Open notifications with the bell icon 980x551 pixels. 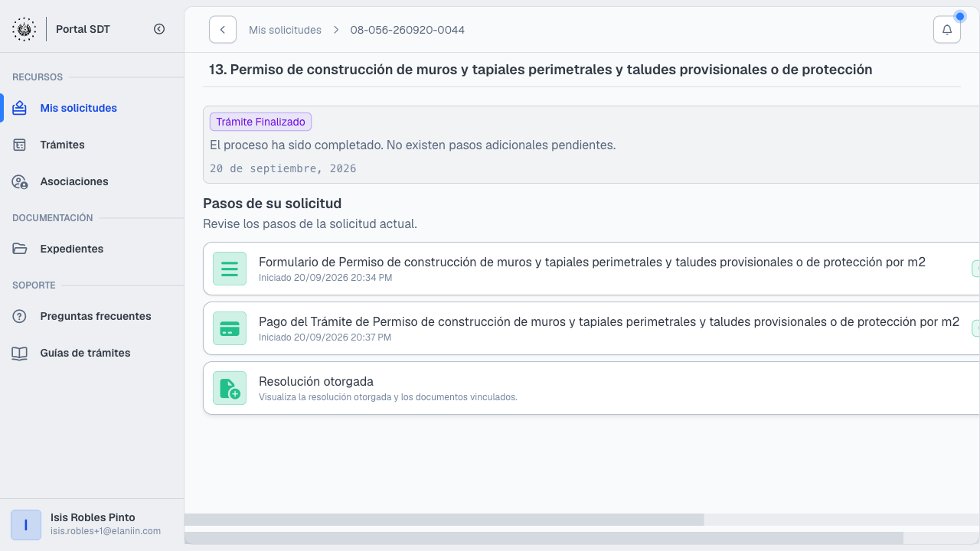947,30
